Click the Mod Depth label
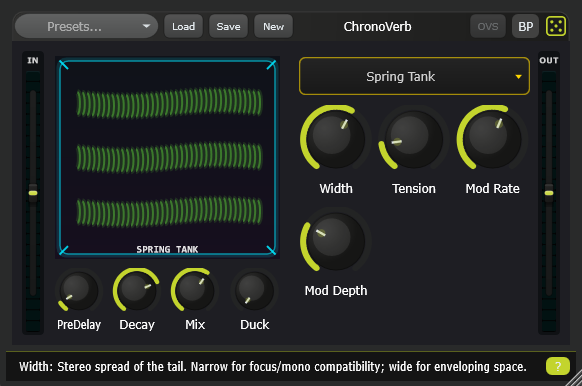The image size is (582, 386). coord(336,291)
